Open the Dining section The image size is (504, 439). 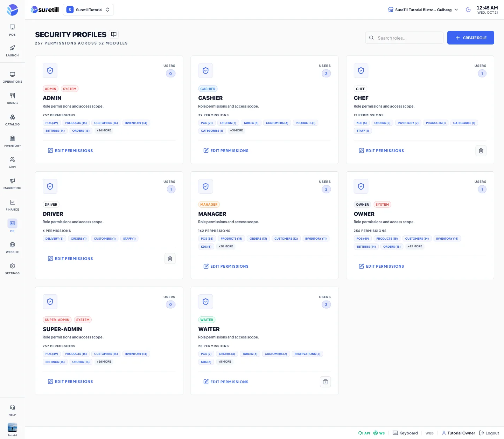(x=12, y=99)
